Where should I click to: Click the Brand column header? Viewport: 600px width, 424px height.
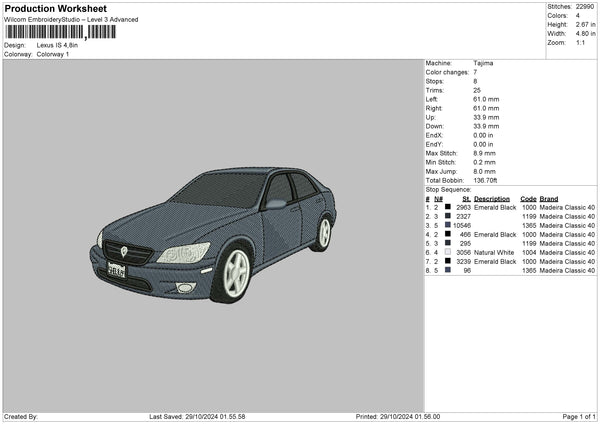click(550, 198)
